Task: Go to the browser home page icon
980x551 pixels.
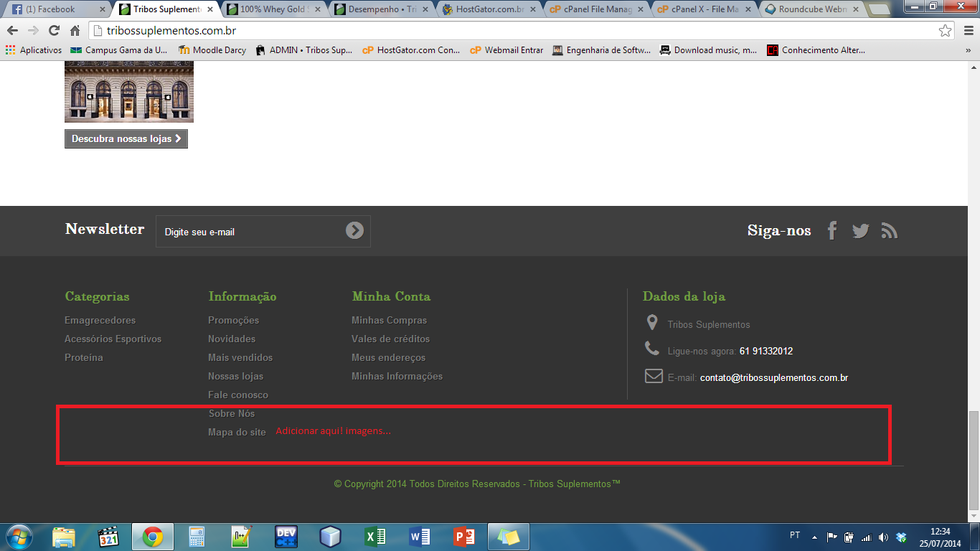Action: tap(75, 31)
